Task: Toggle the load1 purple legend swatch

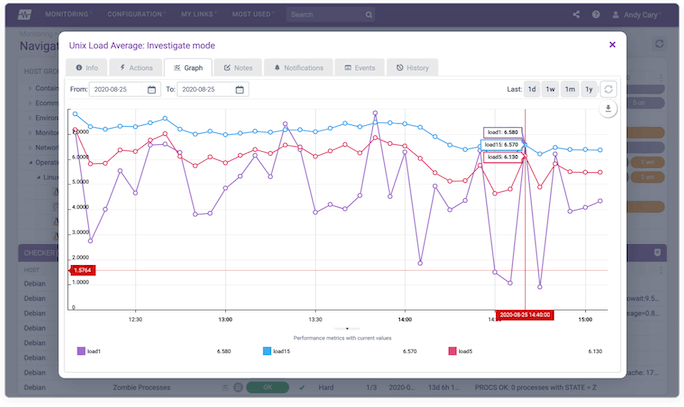Action: coord(81,351)
